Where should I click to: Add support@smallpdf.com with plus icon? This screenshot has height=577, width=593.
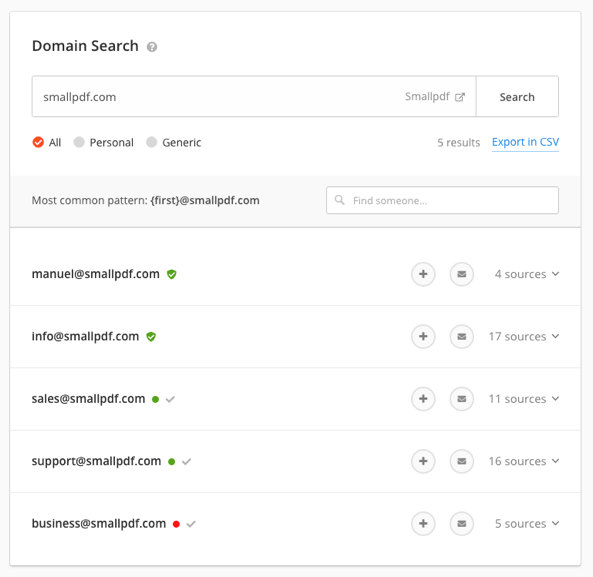[x=423, y=461]
